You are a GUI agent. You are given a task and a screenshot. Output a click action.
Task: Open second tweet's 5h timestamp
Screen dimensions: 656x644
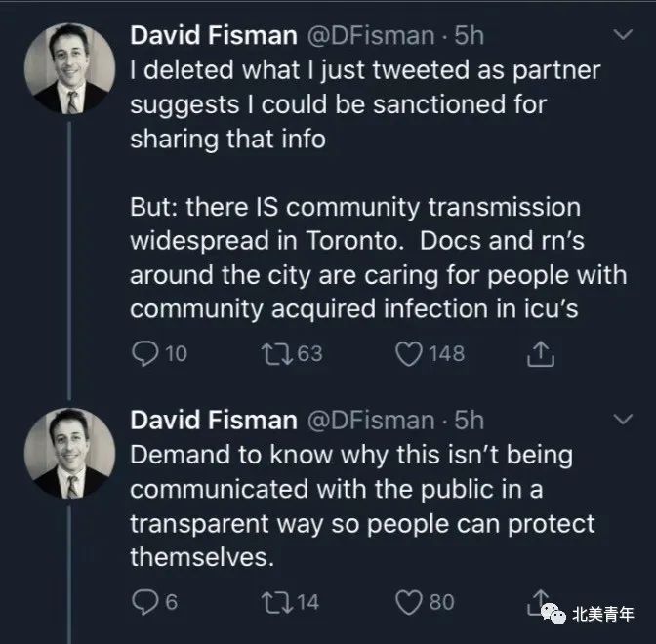click(x=469, y=420)
